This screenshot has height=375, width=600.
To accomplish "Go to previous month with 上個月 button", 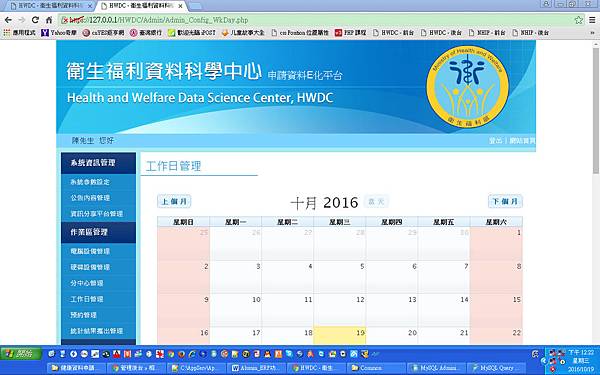I will (174, 201).
